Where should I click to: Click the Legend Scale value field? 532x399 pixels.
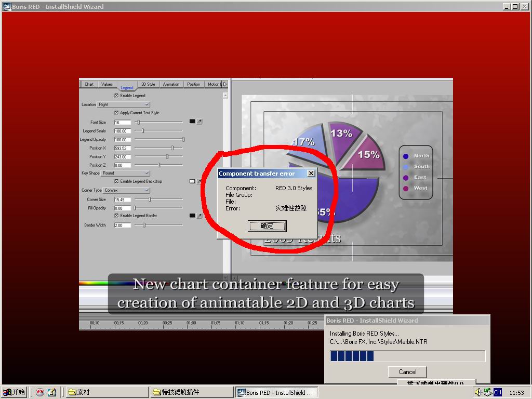123,131
